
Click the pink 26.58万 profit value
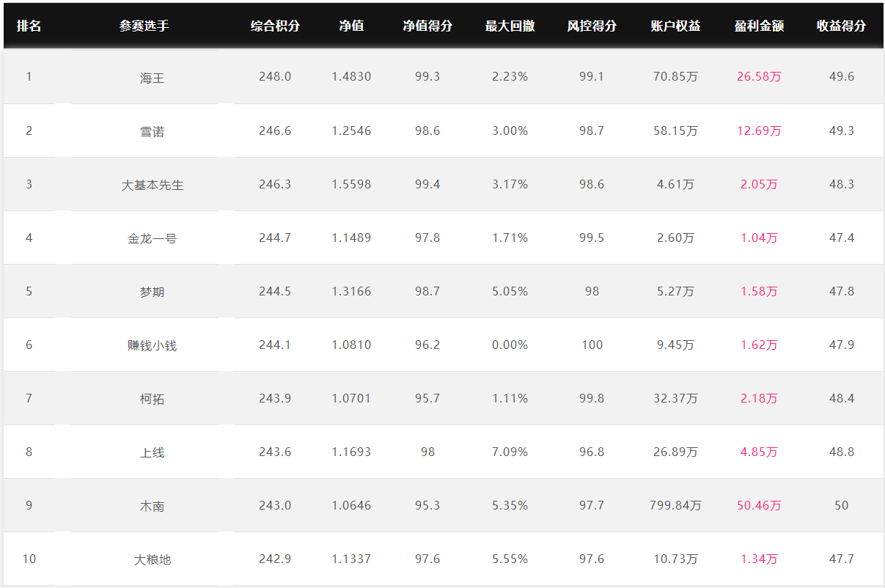click(759, 77)
